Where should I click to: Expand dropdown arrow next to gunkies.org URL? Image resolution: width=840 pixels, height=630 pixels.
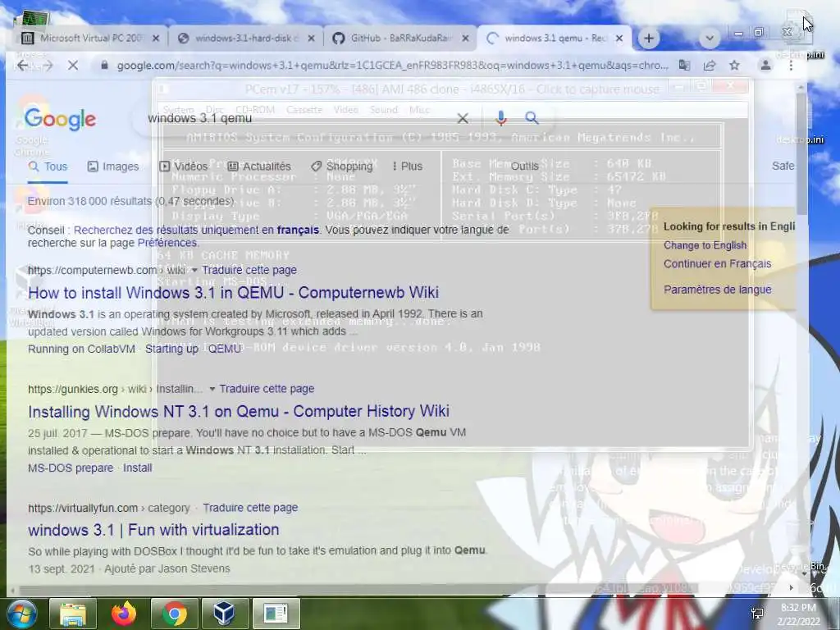212,389
